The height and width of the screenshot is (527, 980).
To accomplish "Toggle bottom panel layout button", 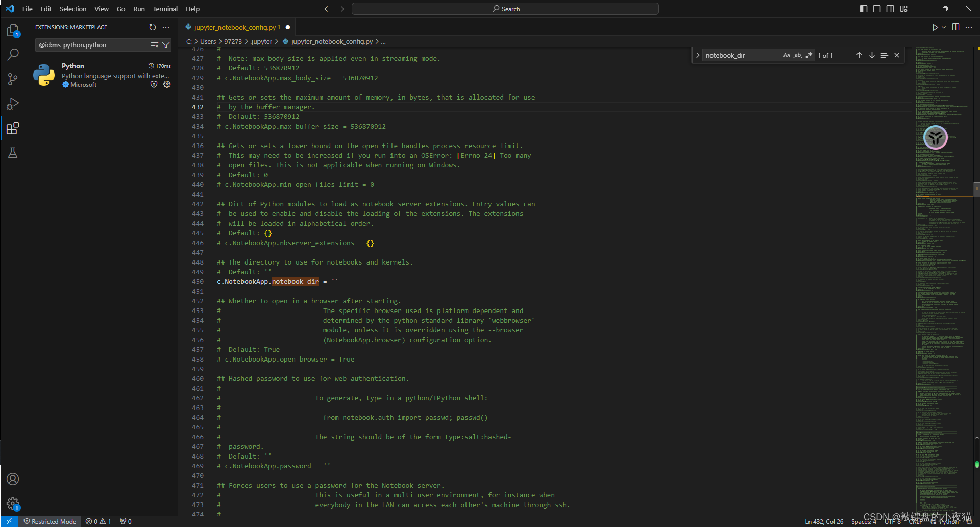I will (877, 9).
